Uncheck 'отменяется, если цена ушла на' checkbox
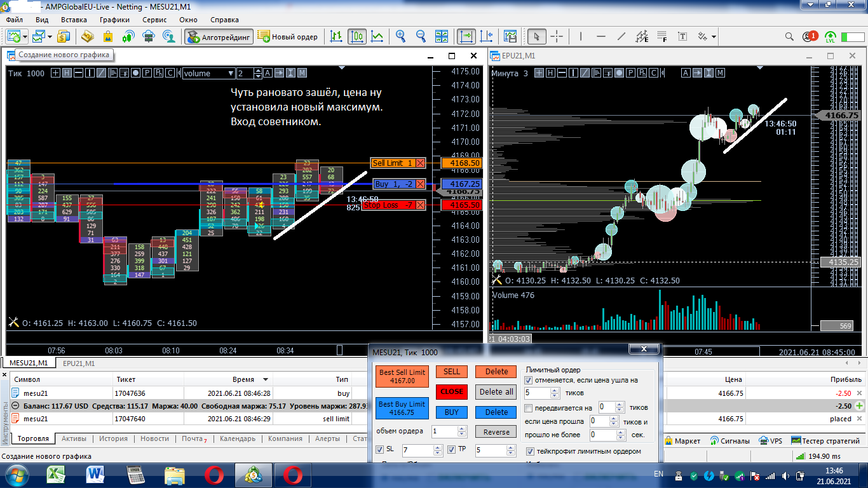Screen dimensions: 868x488 [528, 380]
